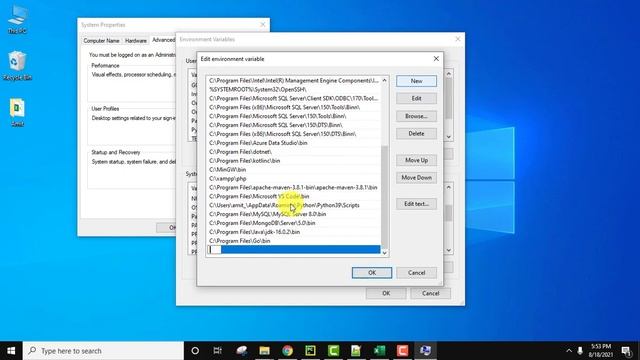Click OK in Environment Variables window
Image resolution: width=640 pixels, height=360 pixels.
coord(386,293)
